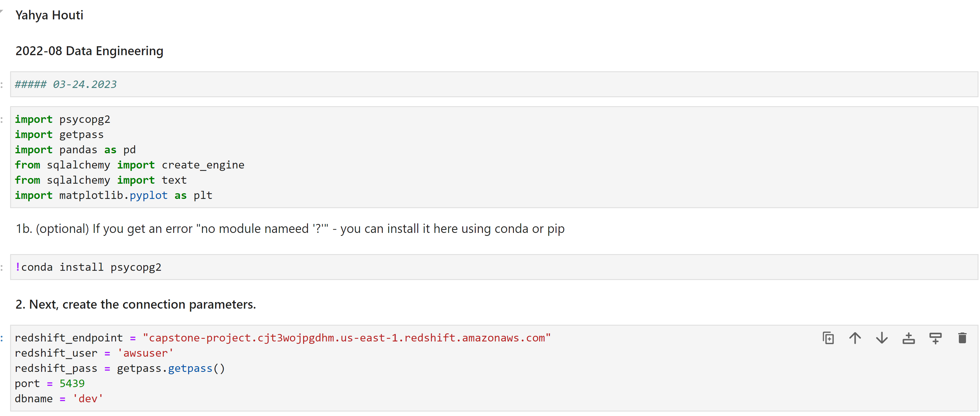Viewport: 980px width, 416px height.
Task: Click the getpass.getpass() call
Action: [x=171, y=368]
